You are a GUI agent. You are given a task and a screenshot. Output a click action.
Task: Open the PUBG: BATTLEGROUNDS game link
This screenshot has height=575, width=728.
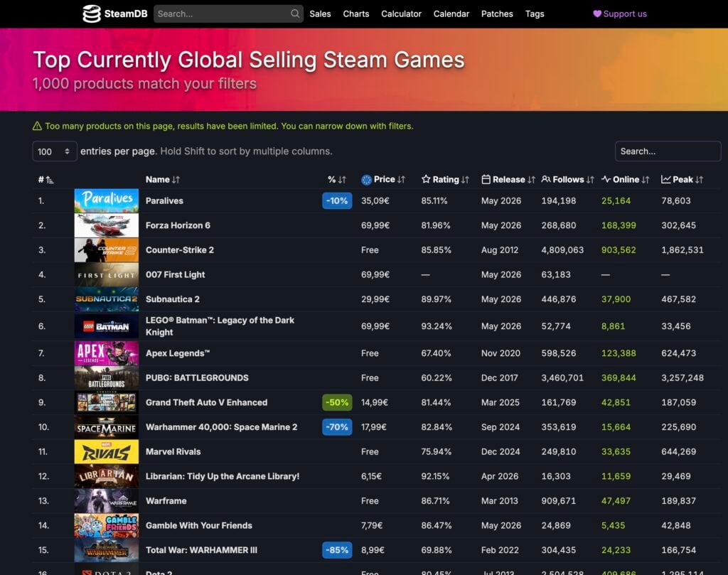point(197,377)
